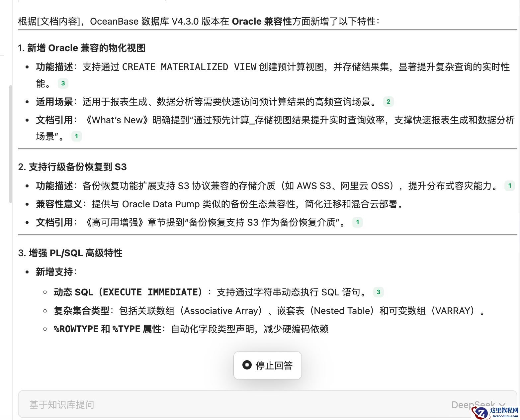Click the %ROWTYPE 和 %TYPE 属性 label

pos(108,329)
